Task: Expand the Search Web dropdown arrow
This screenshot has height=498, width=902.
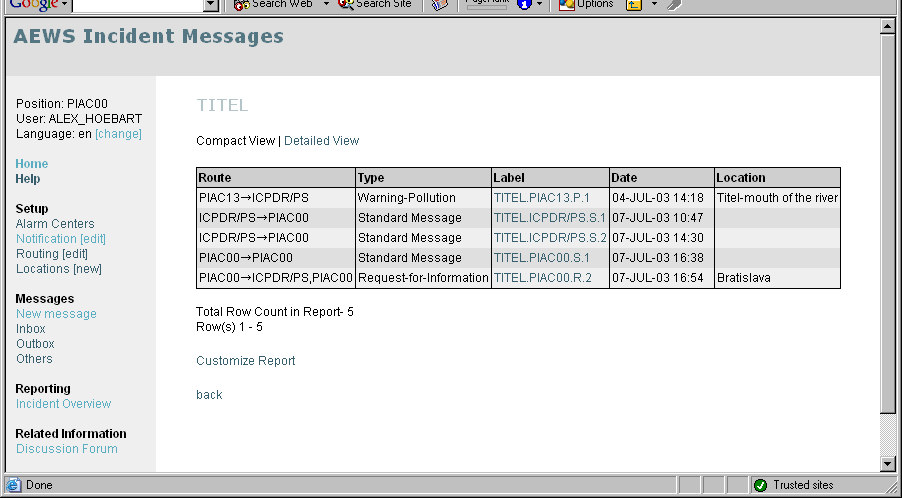Action: [x=326, y=4]
